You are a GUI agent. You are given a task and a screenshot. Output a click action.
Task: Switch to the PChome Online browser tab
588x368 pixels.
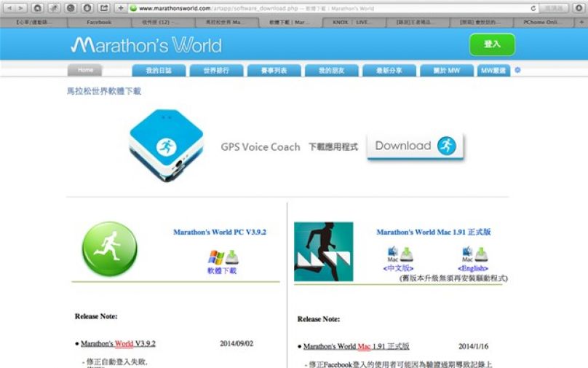(544, 23)
